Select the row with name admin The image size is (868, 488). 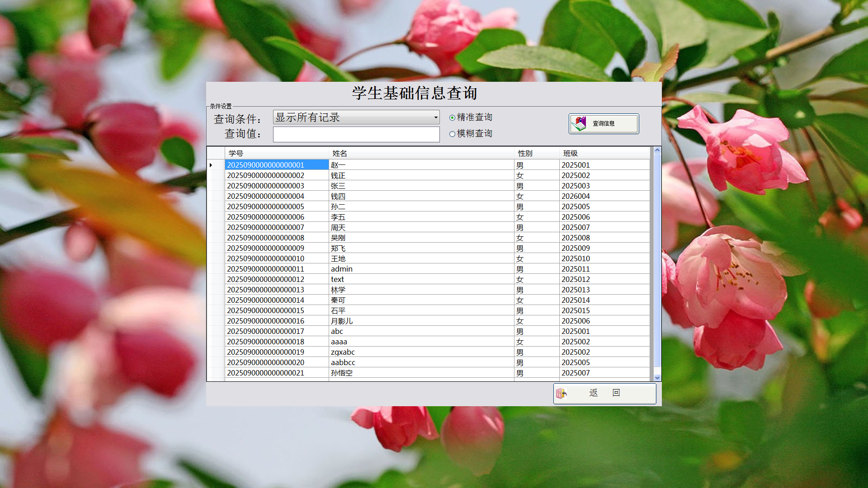coord(342,269)
